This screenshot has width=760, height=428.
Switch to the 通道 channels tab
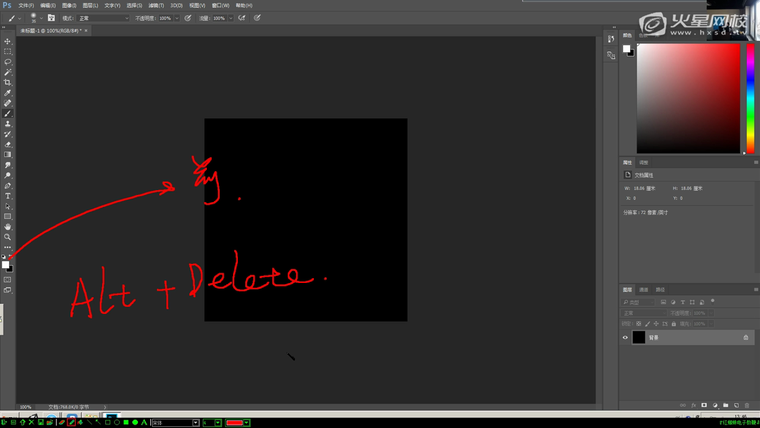pyautogui.click(x=644, y=289)
